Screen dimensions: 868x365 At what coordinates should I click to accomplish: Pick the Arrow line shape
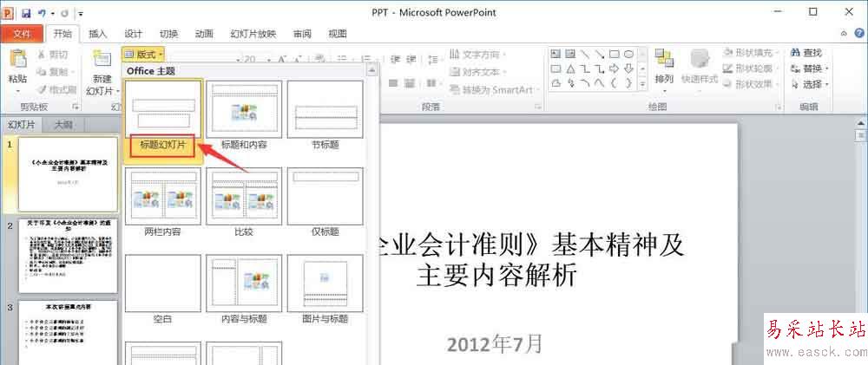(x=600, y=55)
